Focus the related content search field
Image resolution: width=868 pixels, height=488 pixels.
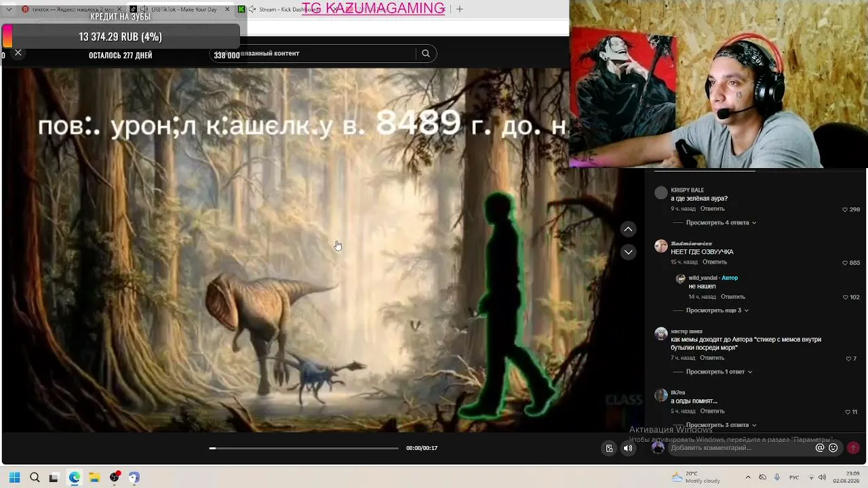click(x=323, y=54)
